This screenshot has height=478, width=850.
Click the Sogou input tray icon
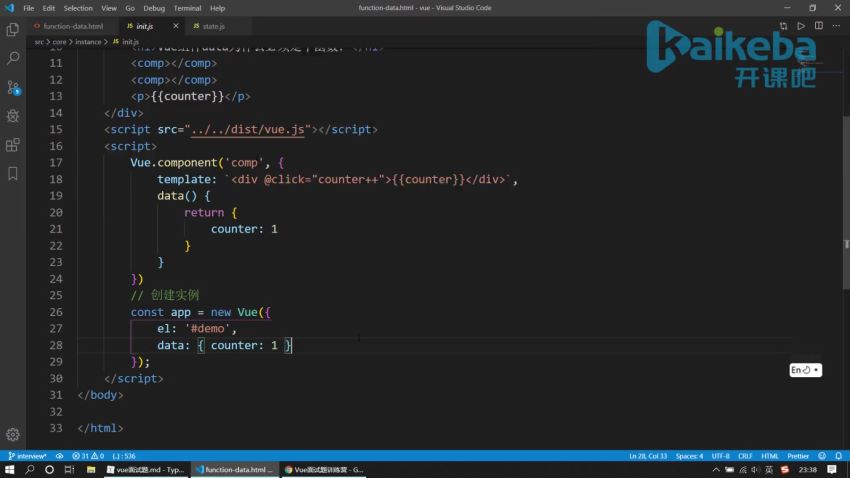click(784, 470)
